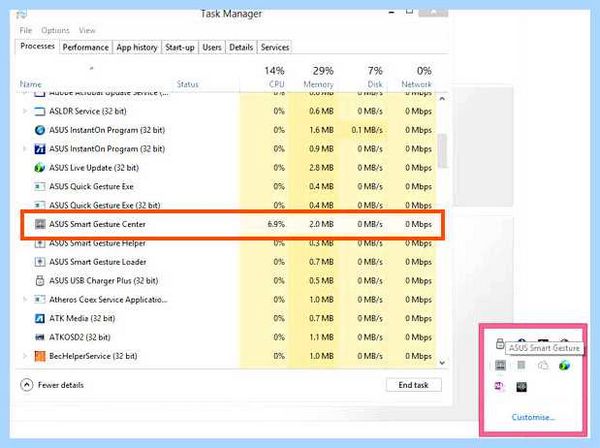
Task: Select the ASUS Live Update (32 bit) row
Action: [228, 168]
